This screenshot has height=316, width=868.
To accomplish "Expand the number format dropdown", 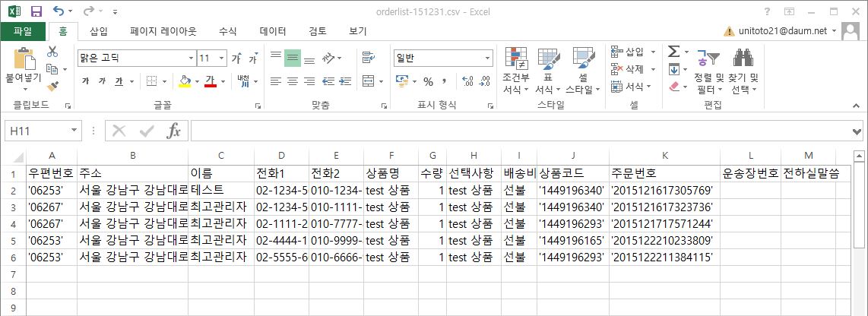I will tap(488, 58).
